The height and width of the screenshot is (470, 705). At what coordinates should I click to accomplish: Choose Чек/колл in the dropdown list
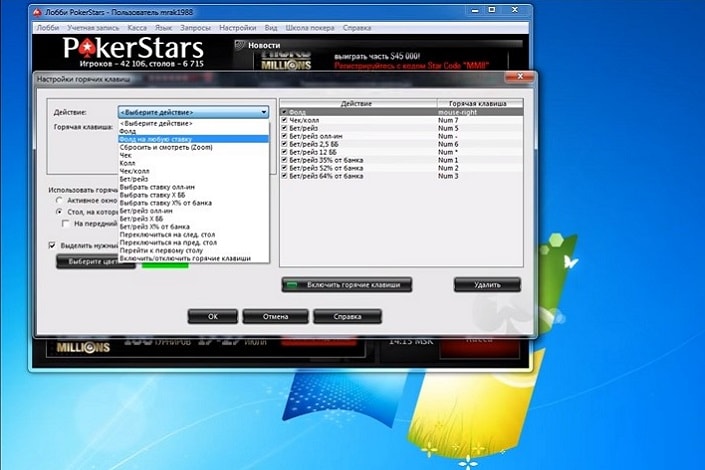(x=193, y=171)
